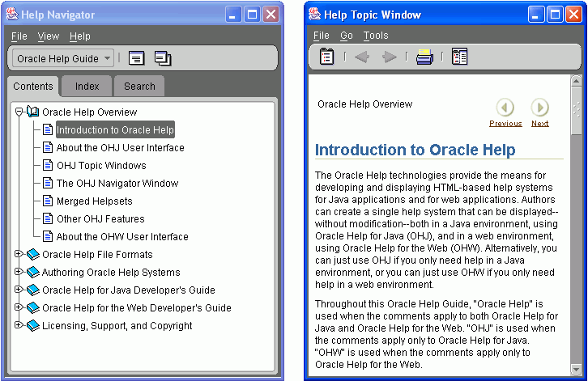Open the Tools menu in Help Topic Window
Viewport: 588px width, 381px height.
pos(376,36)
